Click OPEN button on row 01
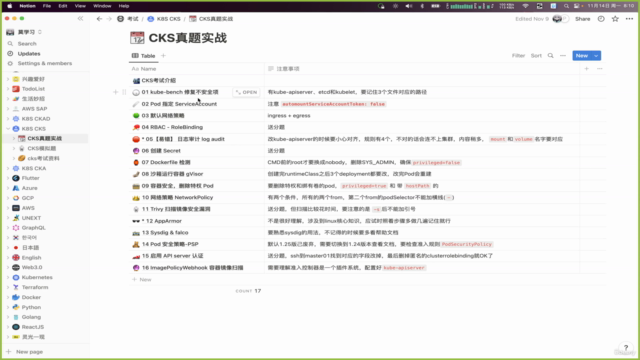Screen dimensions: 640x360 [247, 92]
